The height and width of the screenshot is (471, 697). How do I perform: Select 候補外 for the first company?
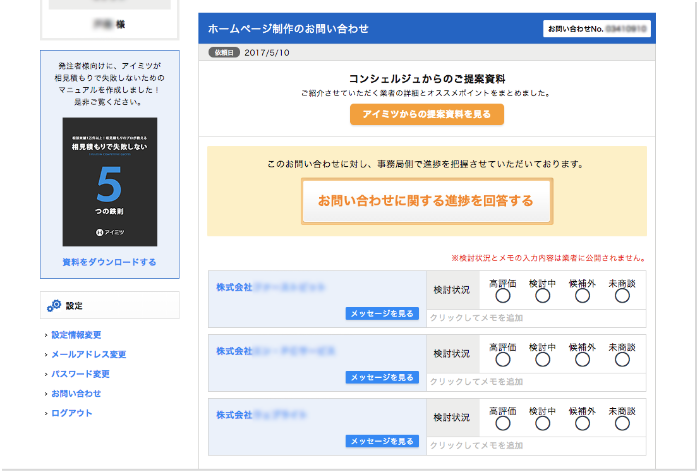(x=582, y=296)
